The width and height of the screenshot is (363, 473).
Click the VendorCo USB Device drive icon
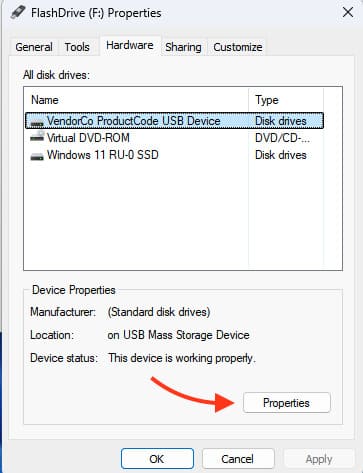[x=37, y=122]
